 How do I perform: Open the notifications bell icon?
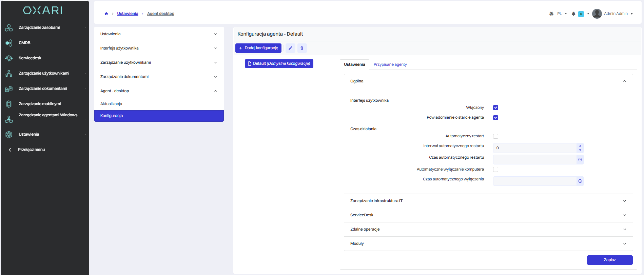click(x=573, y=14)
